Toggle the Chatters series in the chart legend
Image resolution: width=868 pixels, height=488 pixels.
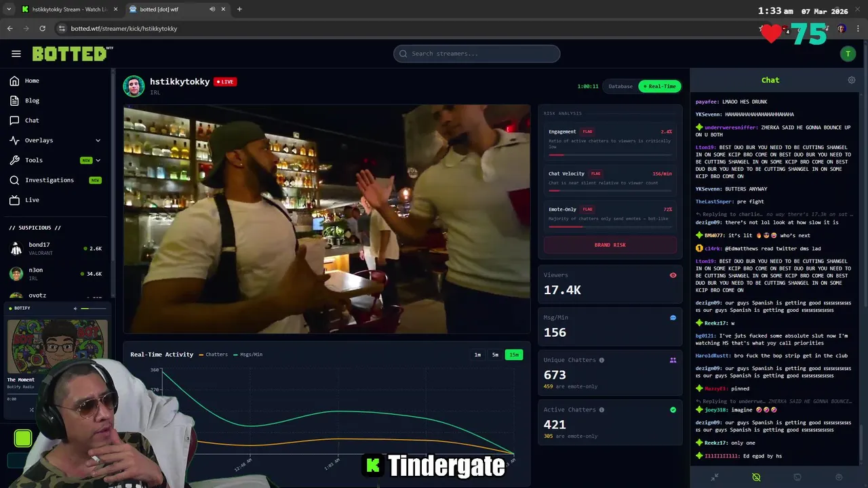[x=214, y=354]
